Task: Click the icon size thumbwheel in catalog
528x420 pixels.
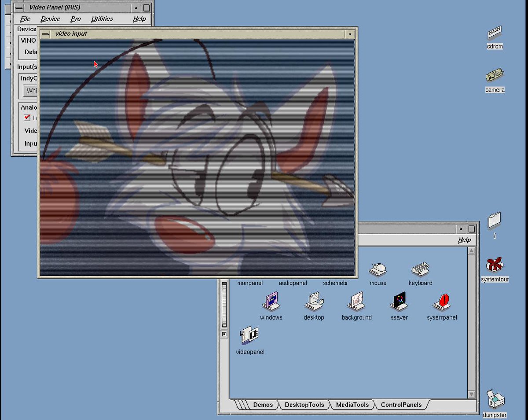Action: tap(224, 304)
